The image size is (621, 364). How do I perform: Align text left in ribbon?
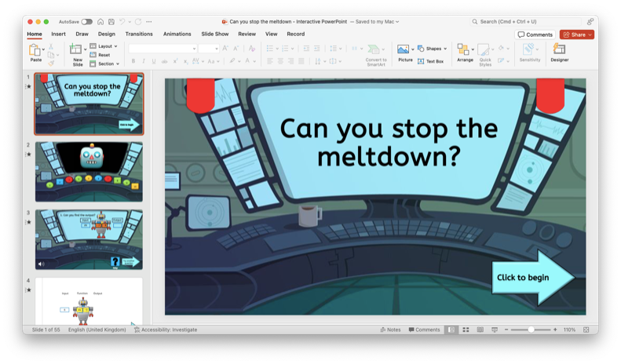click(x=270, y=61)
